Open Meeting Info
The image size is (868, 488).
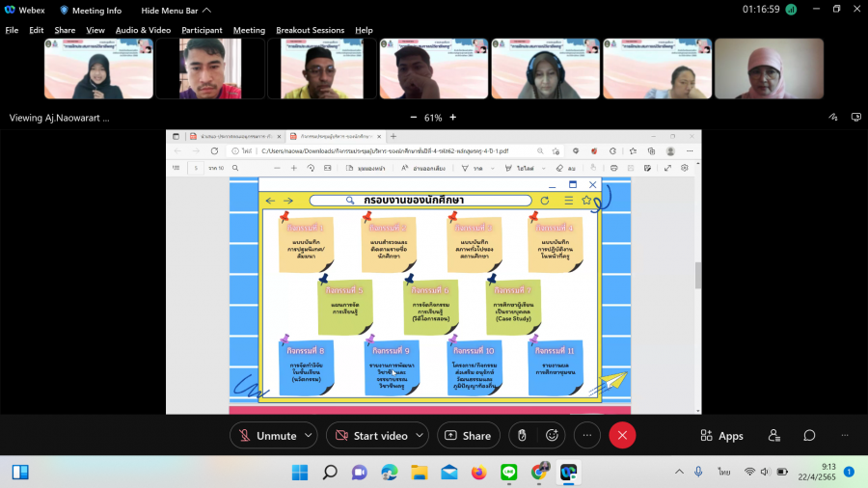pos(92,11)
